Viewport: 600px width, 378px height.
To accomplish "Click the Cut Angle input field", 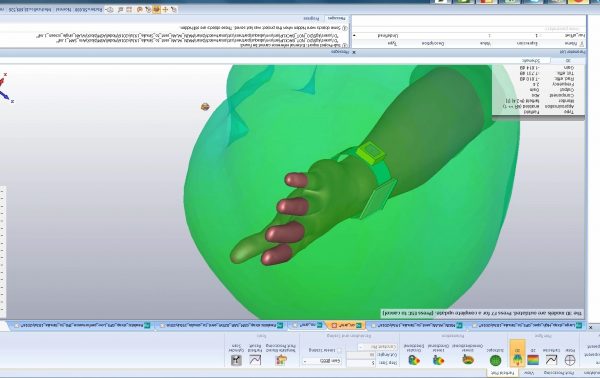I will [361, 355].
